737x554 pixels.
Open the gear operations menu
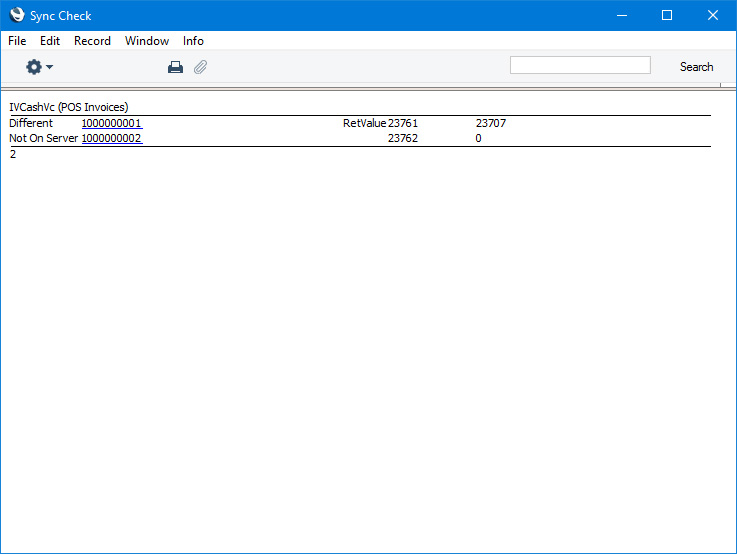tap(39, 67)
